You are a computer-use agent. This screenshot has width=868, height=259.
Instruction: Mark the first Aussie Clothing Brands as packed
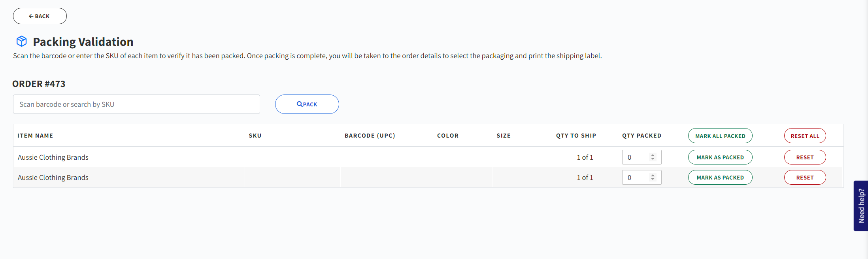720,157
